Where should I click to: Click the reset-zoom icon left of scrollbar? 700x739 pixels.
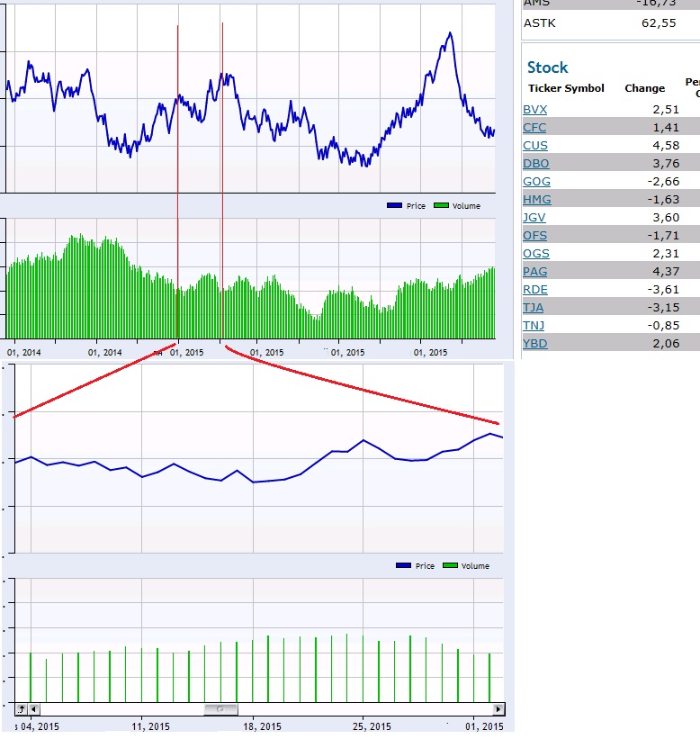(22, 709)
